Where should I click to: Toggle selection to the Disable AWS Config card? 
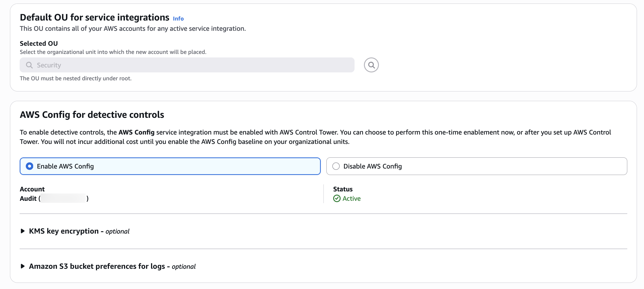pyautogui.click(x=476, y=166)
